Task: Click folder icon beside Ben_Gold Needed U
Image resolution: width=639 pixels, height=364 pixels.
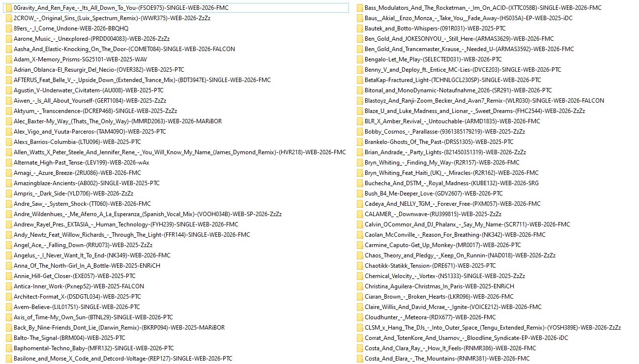Action: pos(360,49)
